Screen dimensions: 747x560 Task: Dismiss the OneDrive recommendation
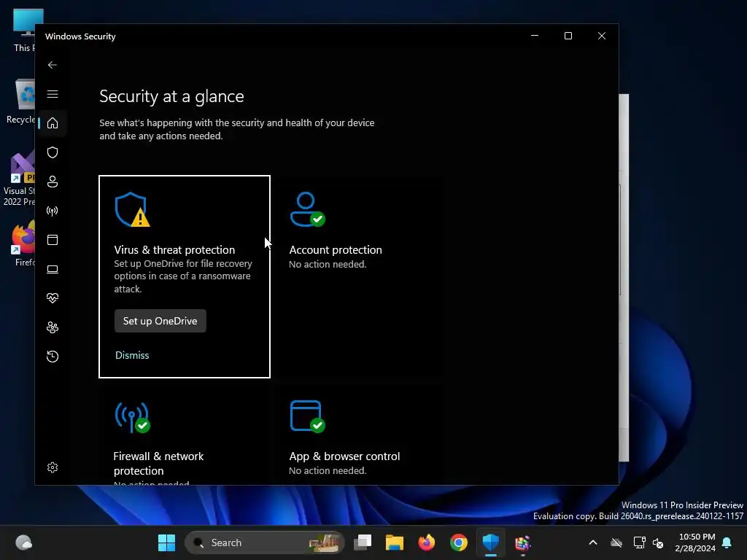[x=132, y=355]
